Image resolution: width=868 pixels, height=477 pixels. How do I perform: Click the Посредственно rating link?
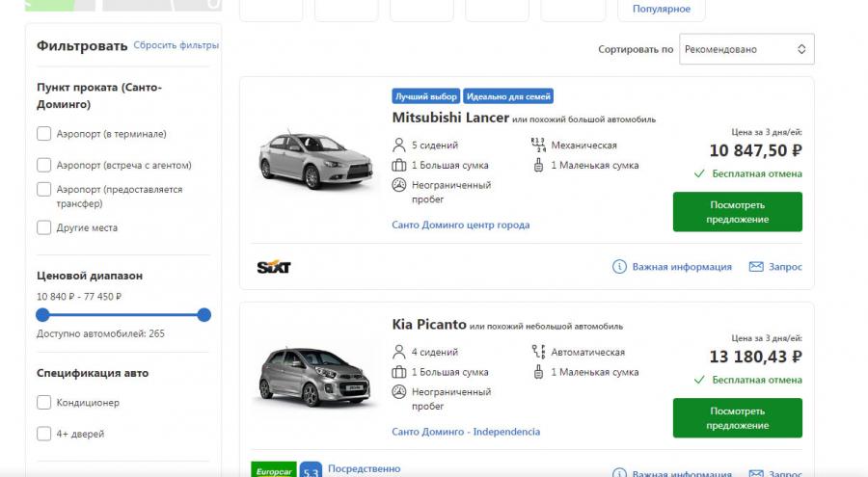pyautogui.click(x=365, y=468)
